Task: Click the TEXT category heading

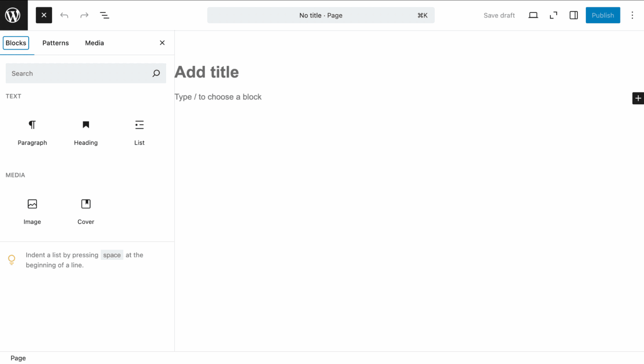Action: pos(13,96)
